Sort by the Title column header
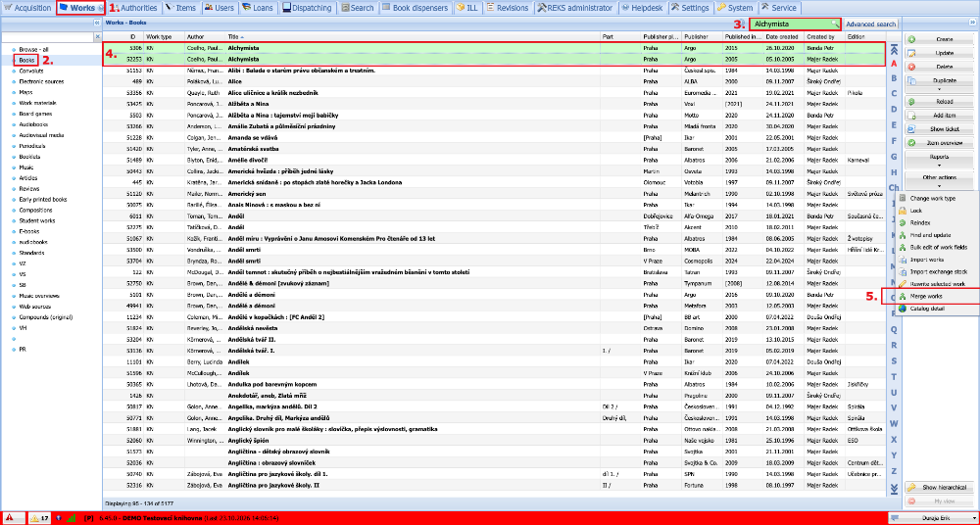 [413, 37]
